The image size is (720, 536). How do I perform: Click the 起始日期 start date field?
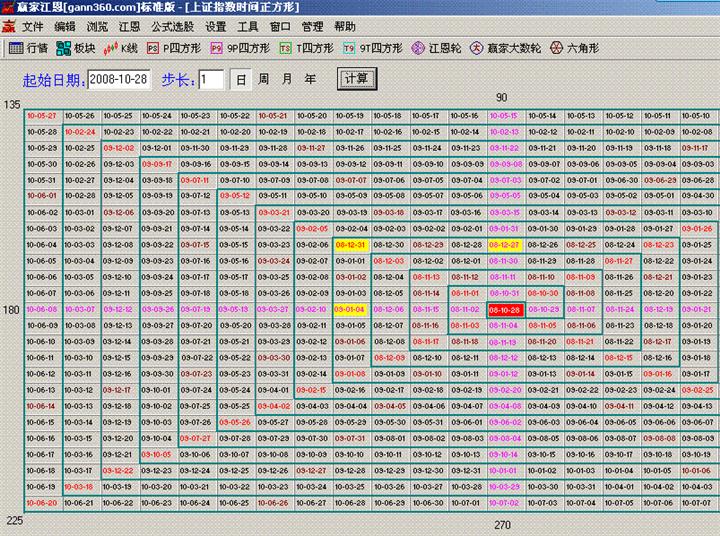pyautogui.click(x=119, y=79)
